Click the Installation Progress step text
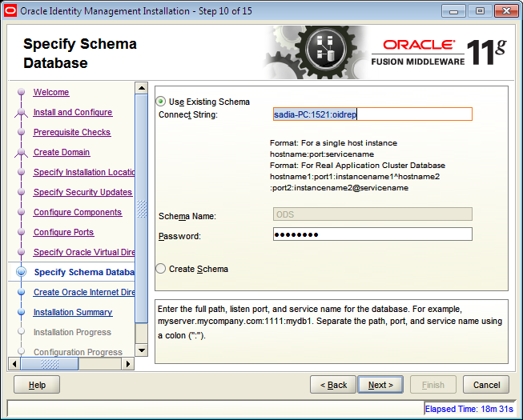 (x=72, y=332)
